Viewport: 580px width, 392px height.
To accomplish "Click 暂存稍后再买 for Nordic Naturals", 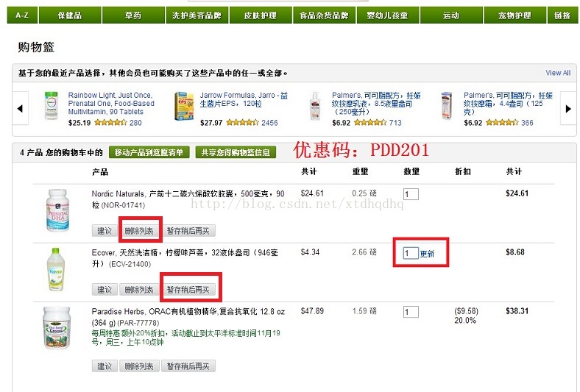I will (x=188, y=231).
